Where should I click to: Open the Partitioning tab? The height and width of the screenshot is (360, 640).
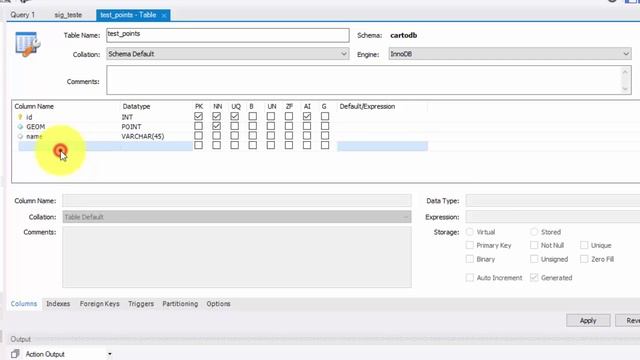click(x=180, y=304)
